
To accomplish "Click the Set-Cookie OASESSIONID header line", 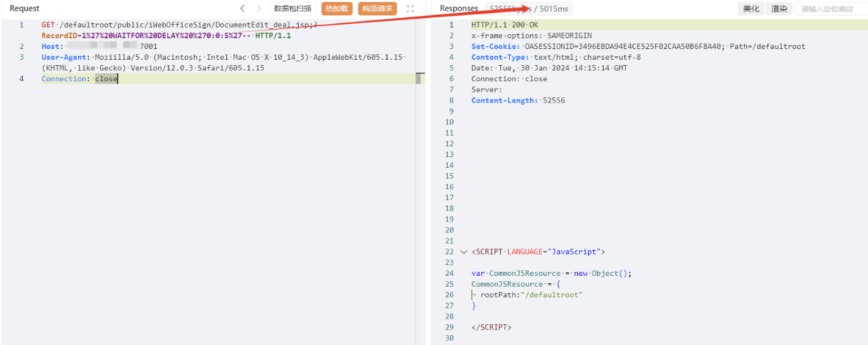I will 638,46.
